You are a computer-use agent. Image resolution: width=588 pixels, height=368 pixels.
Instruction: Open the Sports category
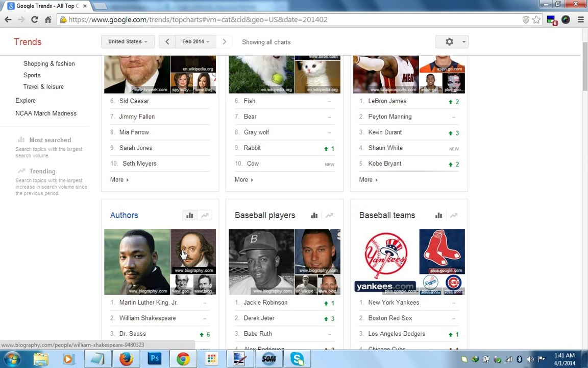tap(32, 75)
